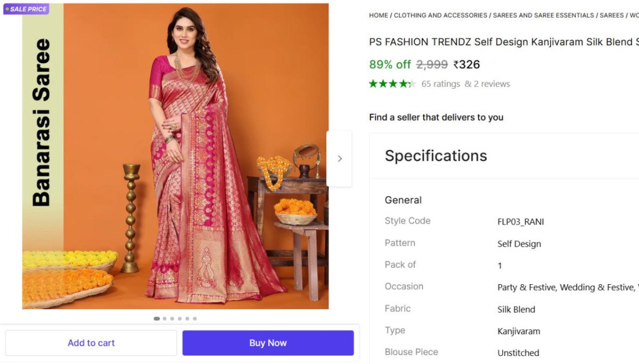Select the first carousel dot

click(x=157, y=319)
